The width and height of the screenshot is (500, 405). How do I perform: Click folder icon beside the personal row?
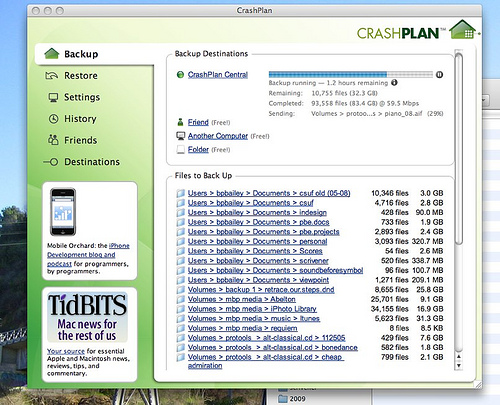[180, 241]
